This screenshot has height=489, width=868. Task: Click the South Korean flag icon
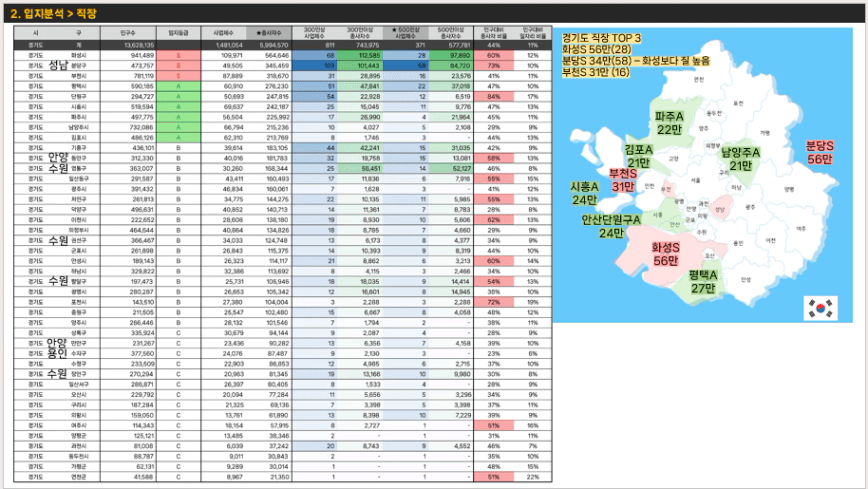820,308
